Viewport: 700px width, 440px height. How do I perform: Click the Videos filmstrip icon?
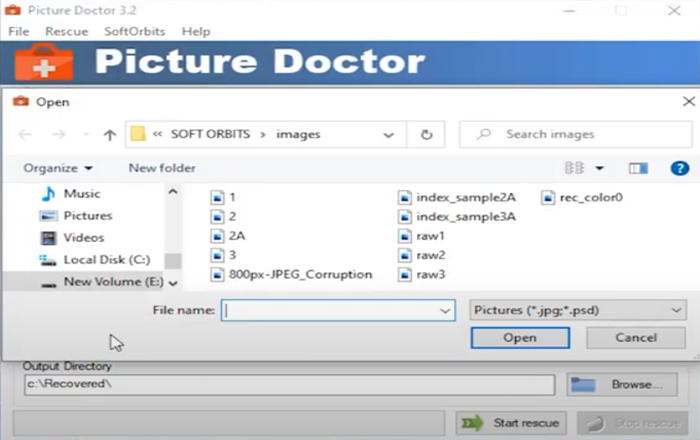48,238
